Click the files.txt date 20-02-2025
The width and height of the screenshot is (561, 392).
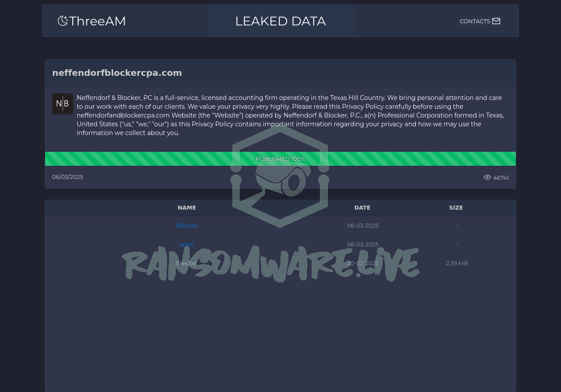[x=363, y=263]
